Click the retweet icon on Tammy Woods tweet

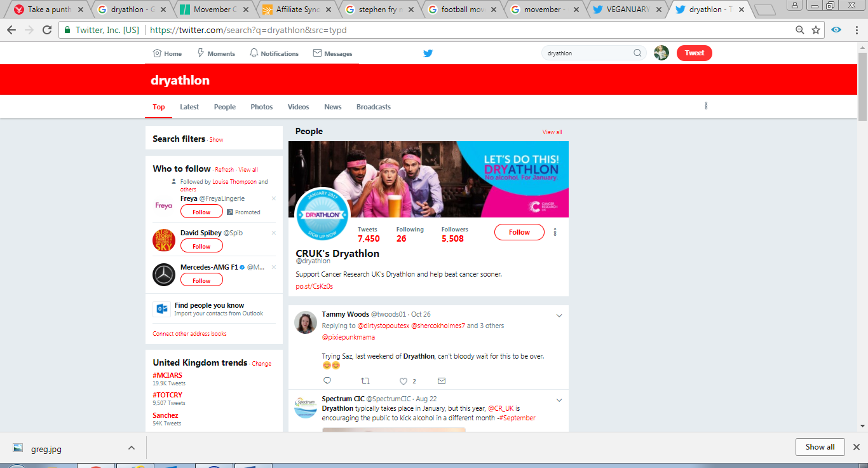365,381
